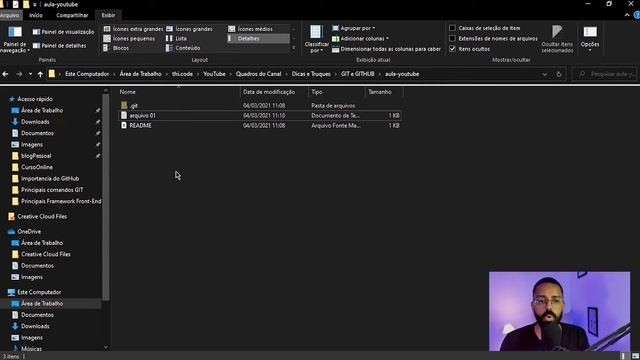
Task: Go back to previous folder
Action: [5, 74]
